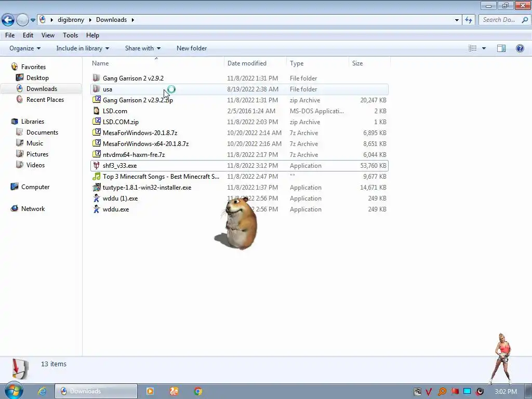The height and width of the screenshot is (399, 532).
Task: Open Recent Places in navigation pane
Action: click(45, 99)
